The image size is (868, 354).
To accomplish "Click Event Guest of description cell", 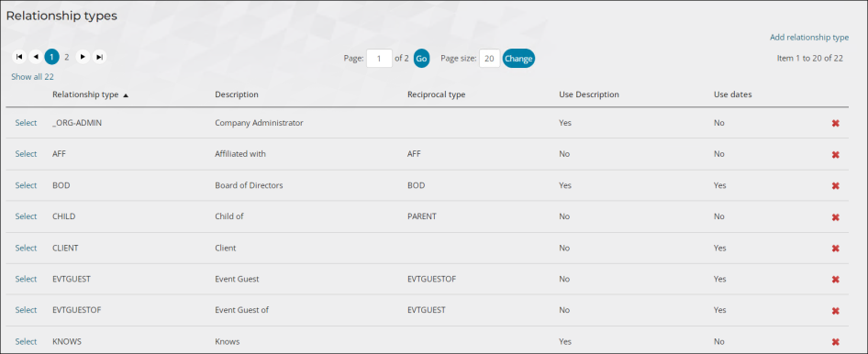I will click(241, 310).
